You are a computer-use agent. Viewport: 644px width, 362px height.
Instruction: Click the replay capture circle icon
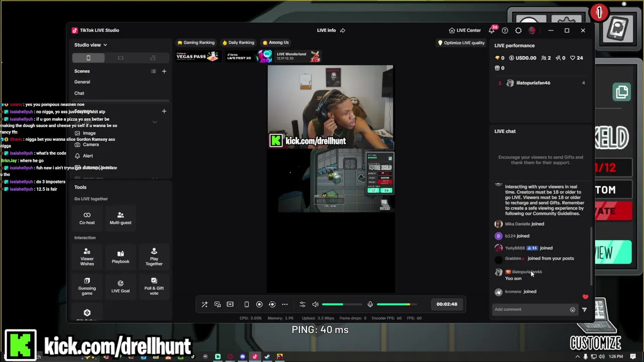[272, 304]
